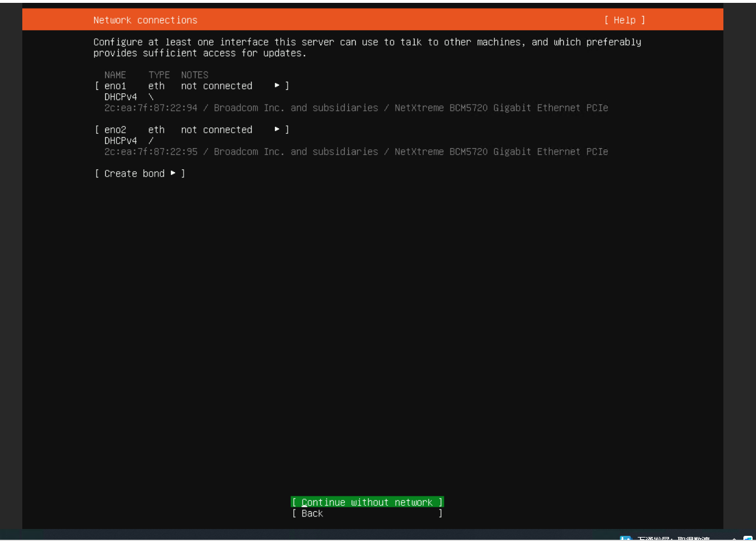Select the eno2 interface name

pyautogui.click(x=115, y=130)
